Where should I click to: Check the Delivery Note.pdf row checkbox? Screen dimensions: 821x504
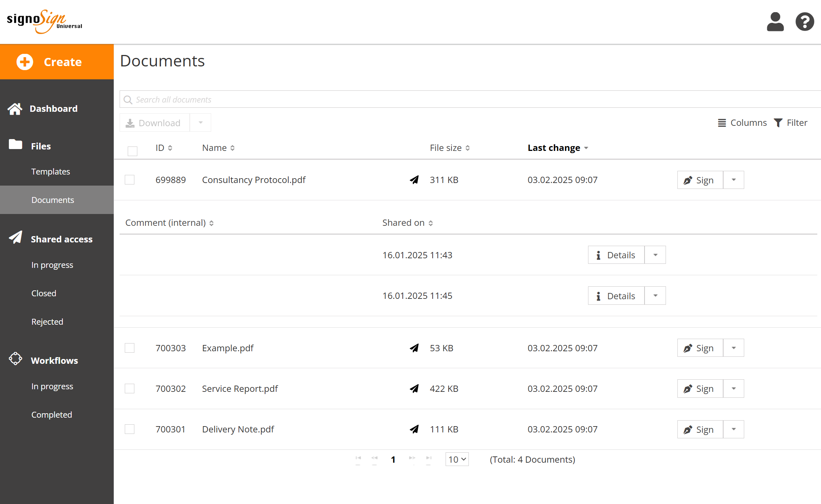(x=130, y=429)
